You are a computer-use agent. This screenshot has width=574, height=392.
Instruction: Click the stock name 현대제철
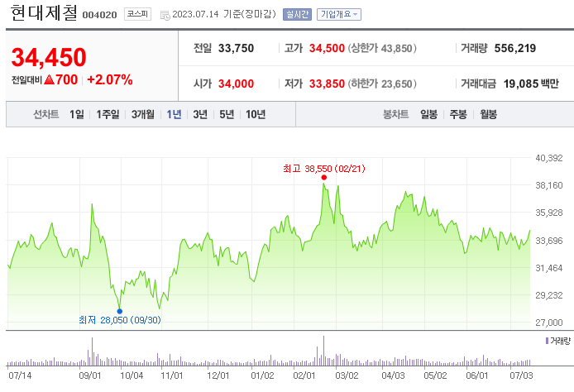44,12
